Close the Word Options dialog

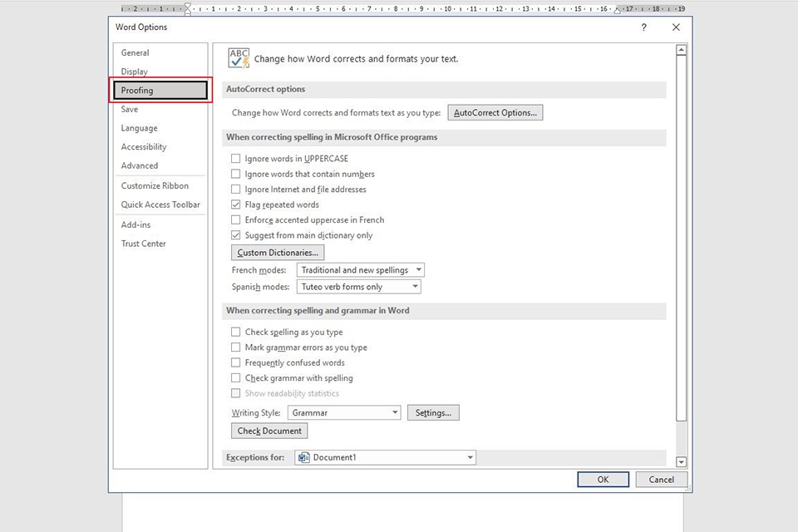[x=676, y=27]
